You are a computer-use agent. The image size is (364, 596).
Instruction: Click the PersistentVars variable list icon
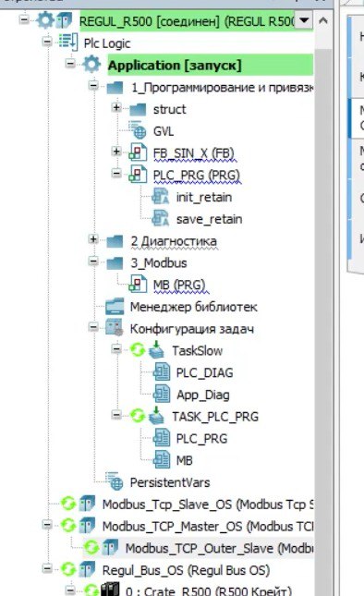115,482
